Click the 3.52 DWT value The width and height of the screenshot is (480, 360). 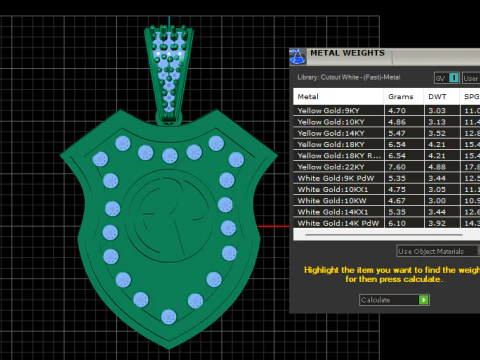[x=437, y=133]
